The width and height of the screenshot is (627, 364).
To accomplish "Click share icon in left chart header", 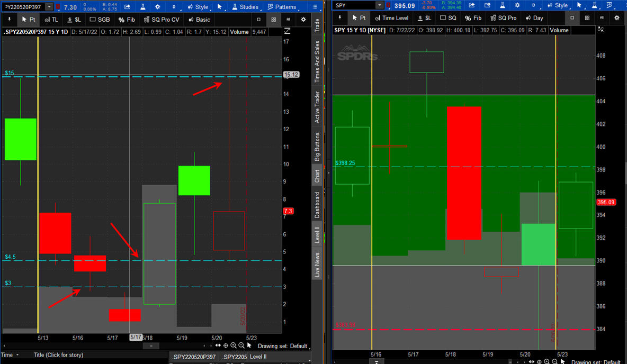I will pyautogui.click(x=127, y=7).
